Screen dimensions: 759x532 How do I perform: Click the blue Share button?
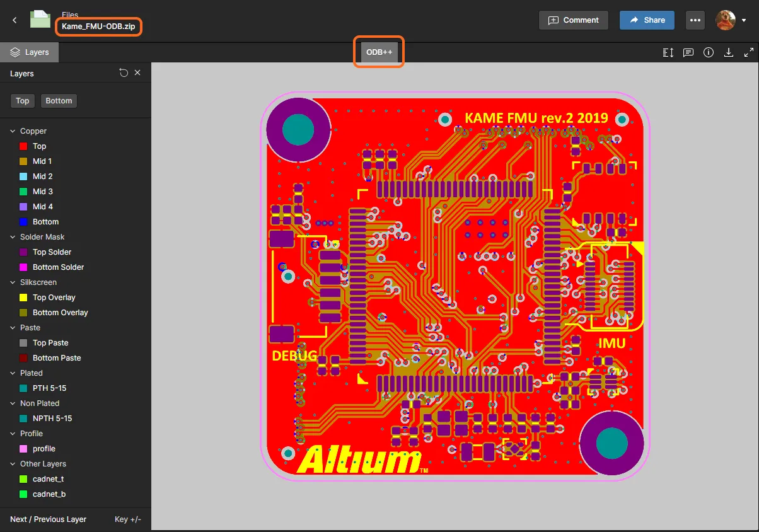pos(647,20)
